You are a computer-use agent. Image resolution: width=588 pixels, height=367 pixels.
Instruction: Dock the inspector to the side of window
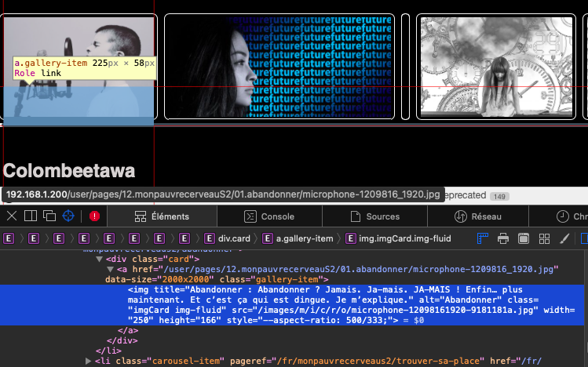click(x=31, y=216)
